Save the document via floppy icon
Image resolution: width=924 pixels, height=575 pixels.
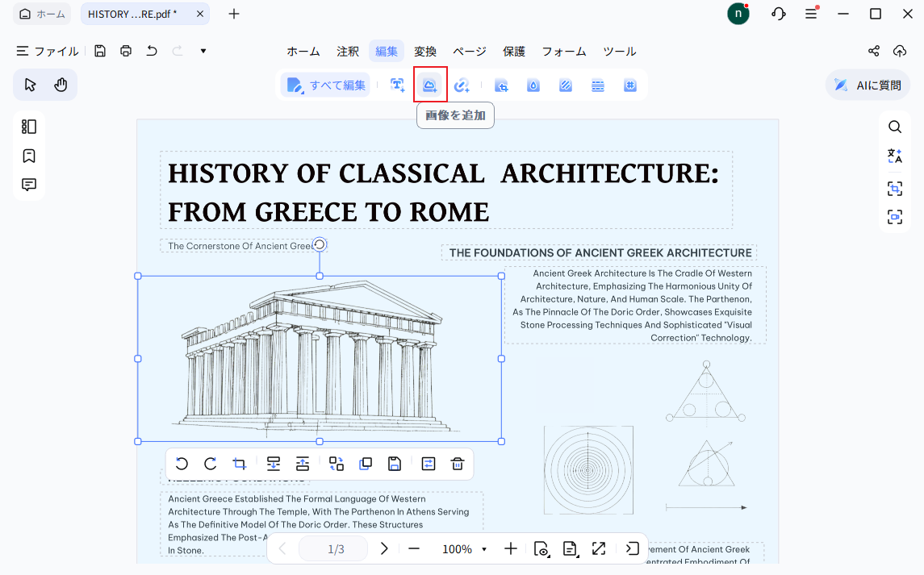[x=100, y=51]
